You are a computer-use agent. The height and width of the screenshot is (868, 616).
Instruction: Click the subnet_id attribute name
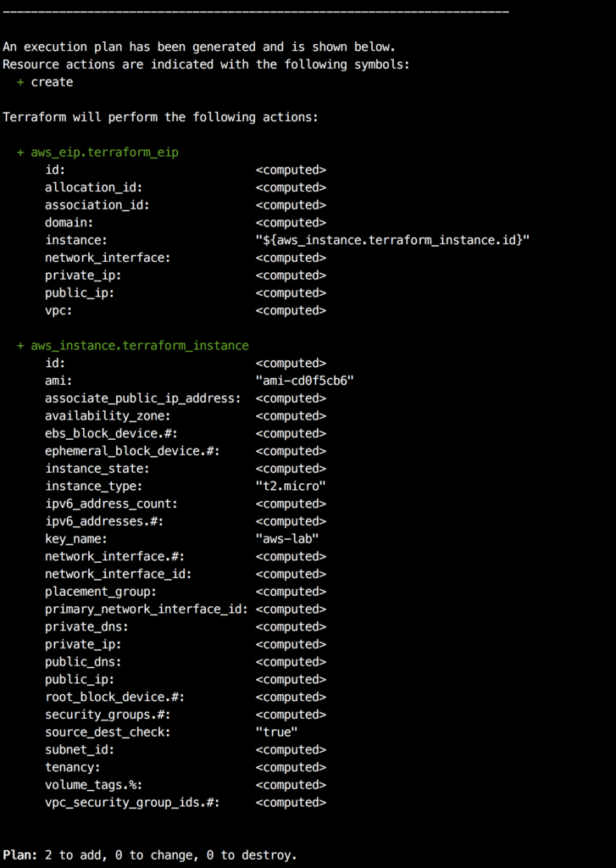point(80,749)
